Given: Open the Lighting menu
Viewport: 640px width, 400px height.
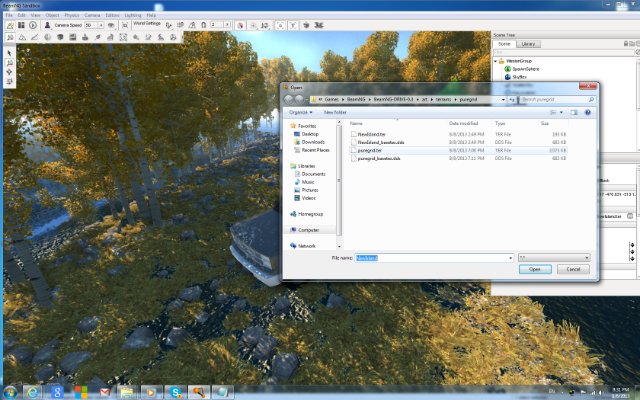Looking at the screenshot, I should click(133, 15).
